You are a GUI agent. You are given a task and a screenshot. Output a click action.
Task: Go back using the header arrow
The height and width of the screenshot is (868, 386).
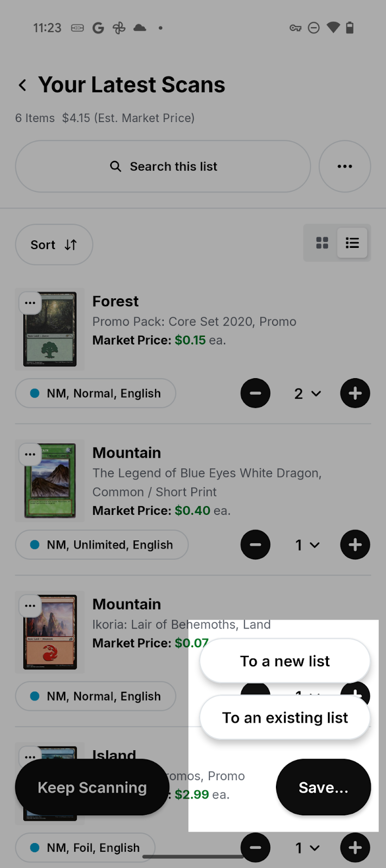click(22, 85)
